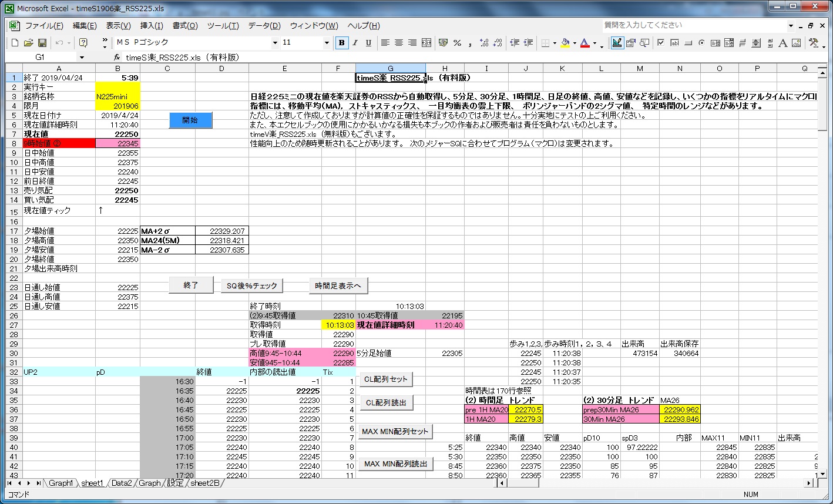This screenshot has width=833, height=504.
Task: Select Command Button control tool
Action: 688,42
